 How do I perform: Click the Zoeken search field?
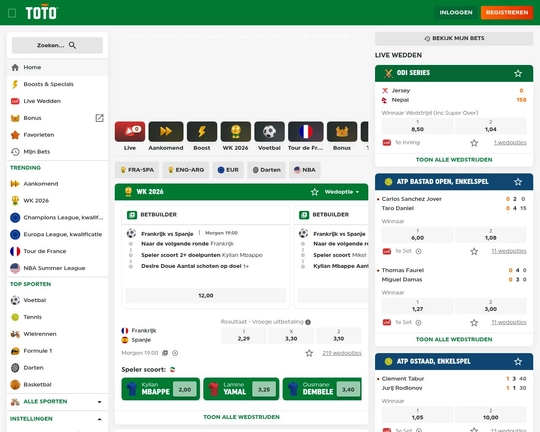(57, 45)
